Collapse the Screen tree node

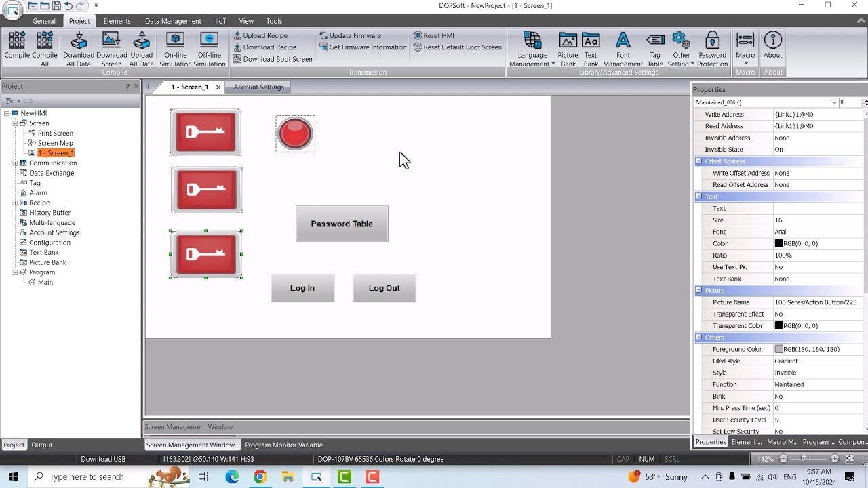[15, 123]
